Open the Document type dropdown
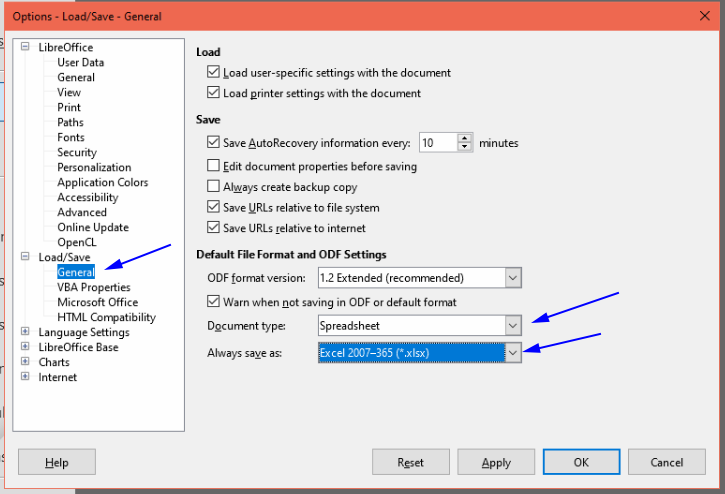This screenshot has width=725, height=494. pyautogui.click(x=513, y=326)
